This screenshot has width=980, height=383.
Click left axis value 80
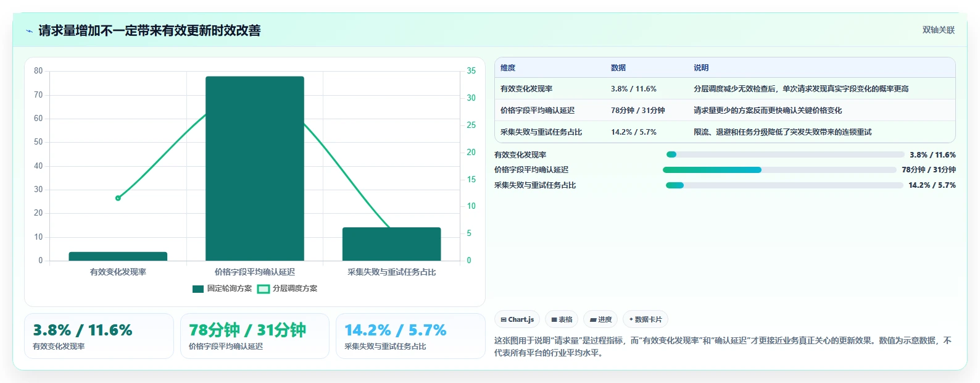(x=38, y=71)
